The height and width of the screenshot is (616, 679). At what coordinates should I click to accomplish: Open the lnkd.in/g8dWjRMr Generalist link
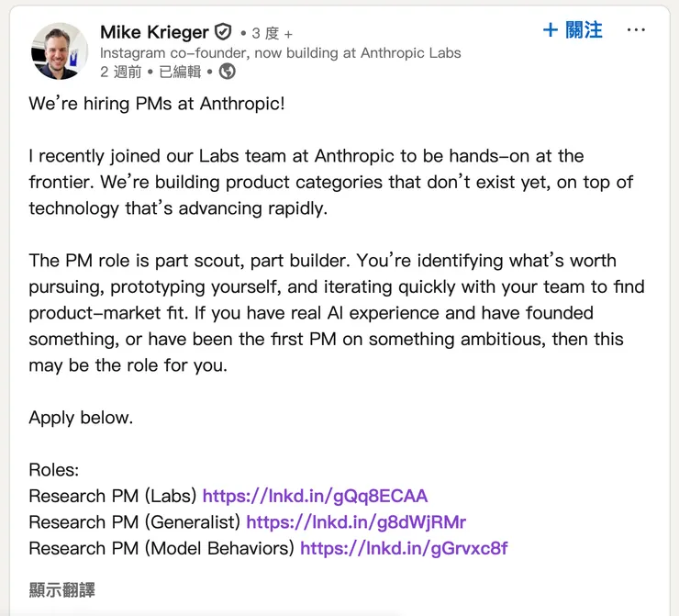pyautogui.click(x=356, y=522)
